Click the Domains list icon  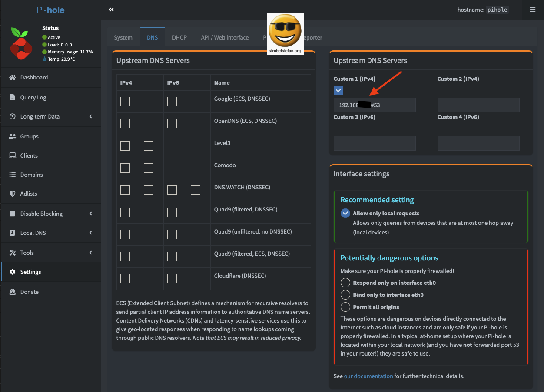pos(12,175)
